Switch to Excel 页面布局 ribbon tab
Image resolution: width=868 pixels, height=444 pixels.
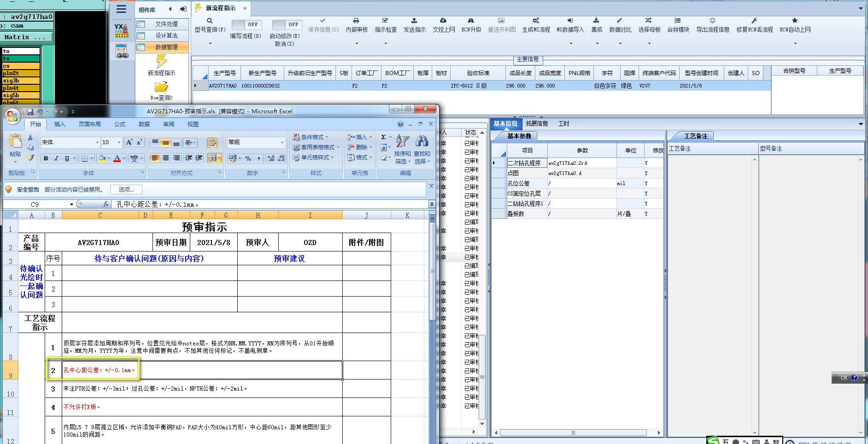pos(89,124)
